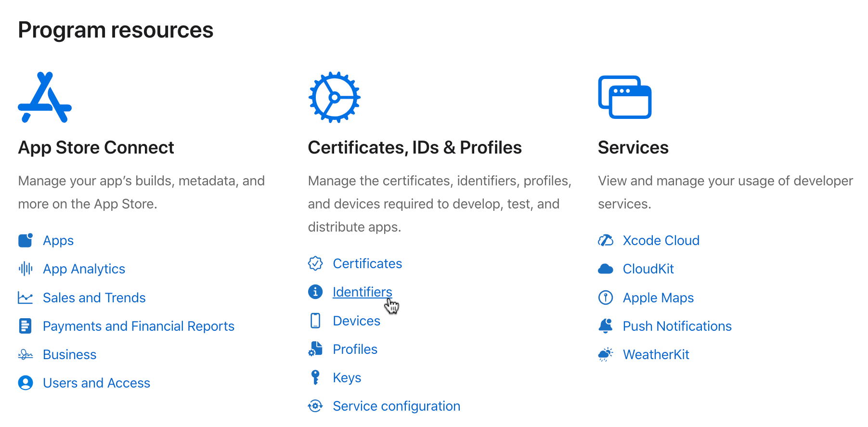
Task: Open the Profiles link
Action: 355,349
